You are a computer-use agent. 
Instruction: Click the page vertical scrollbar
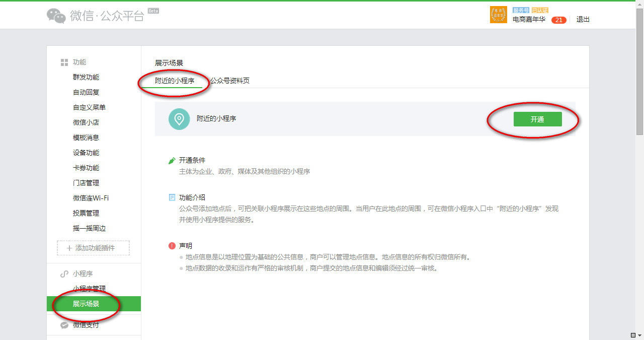pos(640,71)
